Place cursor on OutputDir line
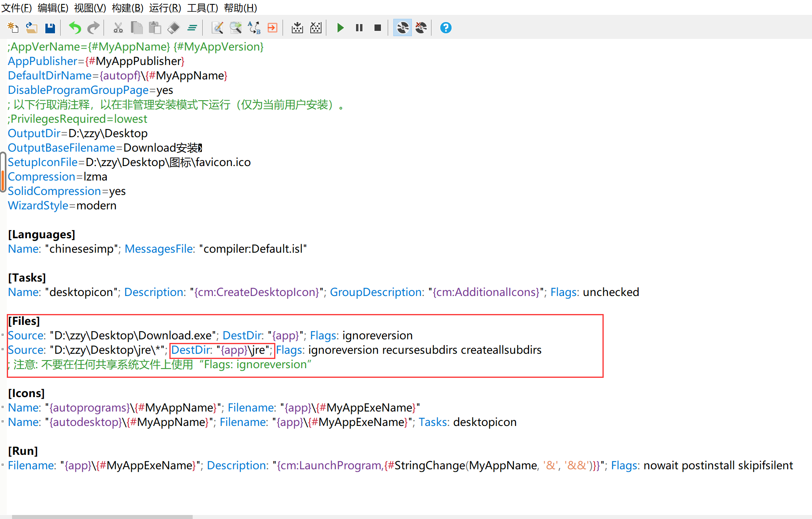Screen dimensions: 812x519 pos(78,133)
